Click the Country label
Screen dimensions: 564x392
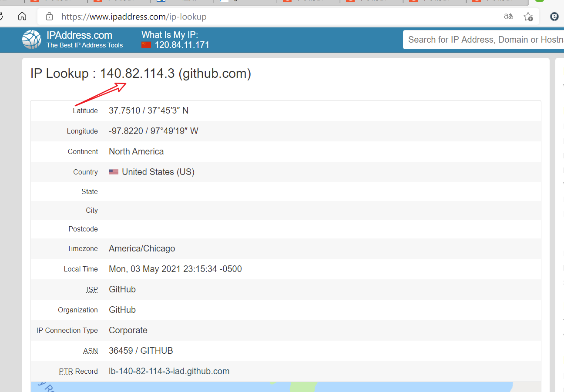pos(85,172)
